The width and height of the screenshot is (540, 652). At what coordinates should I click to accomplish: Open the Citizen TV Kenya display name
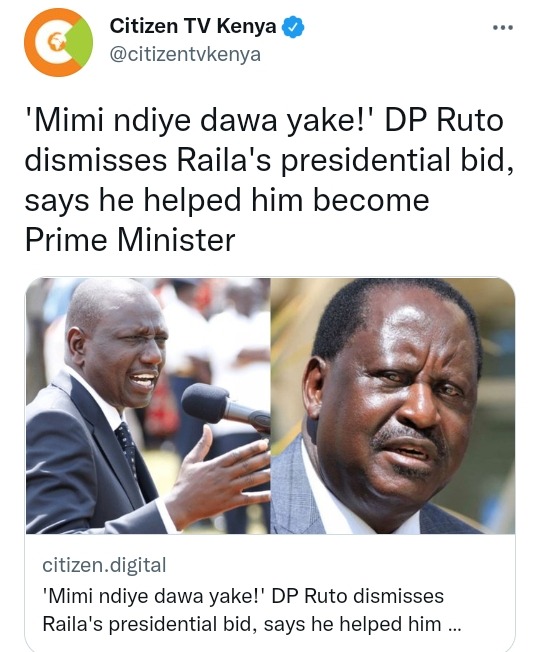click(x=193, y=26)
